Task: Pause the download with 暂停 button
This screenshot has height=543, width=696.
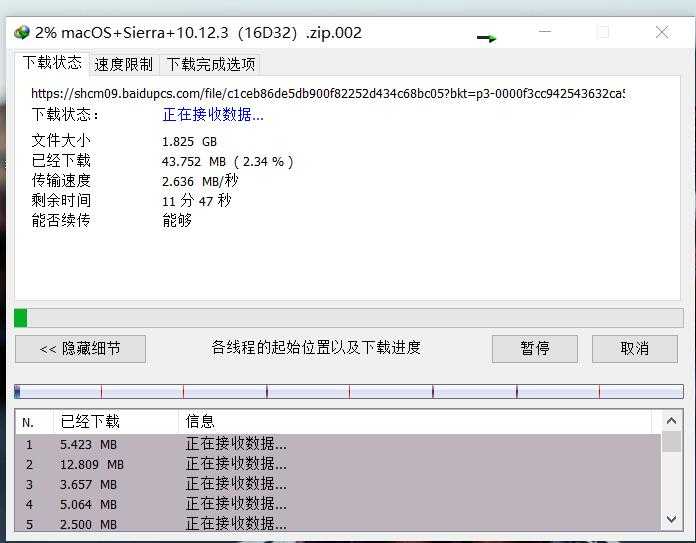Action: click(x=534, y=349)
